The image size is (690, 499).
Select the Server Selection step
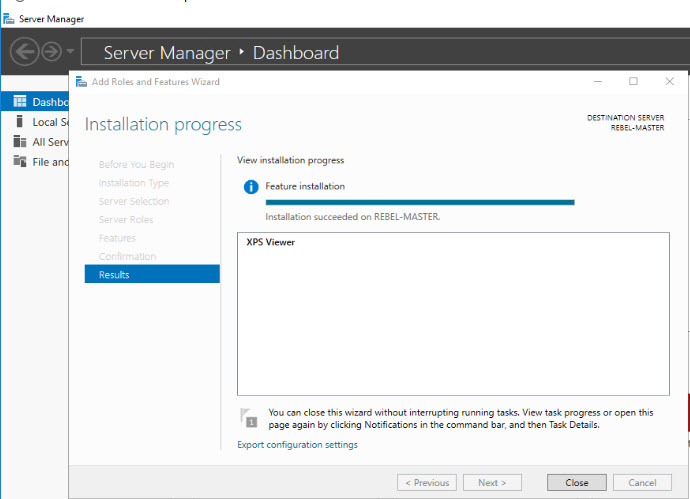(x=134, y=202)
